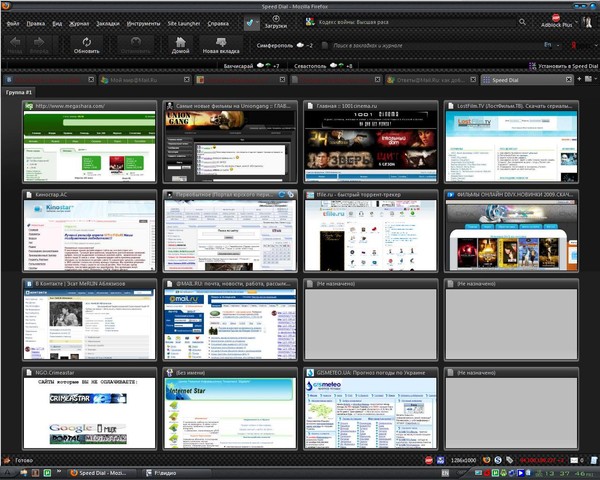Open the Site Launcher menu
The height and width of the screenshot is (480, 600).
coord(182,21)
